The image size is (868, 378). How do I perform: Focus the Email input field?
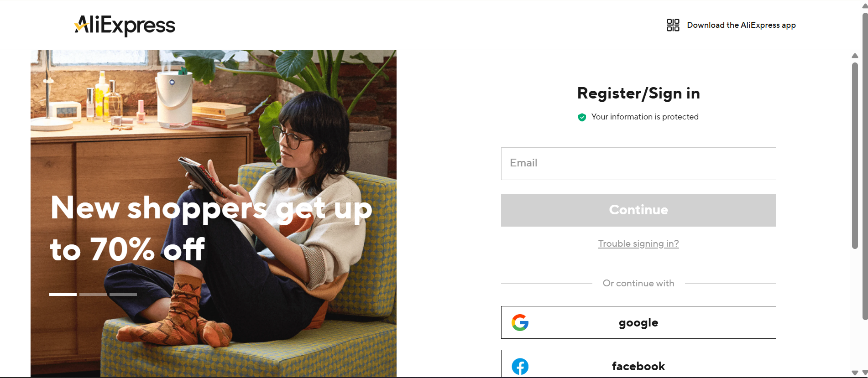(x=638, y=163)
